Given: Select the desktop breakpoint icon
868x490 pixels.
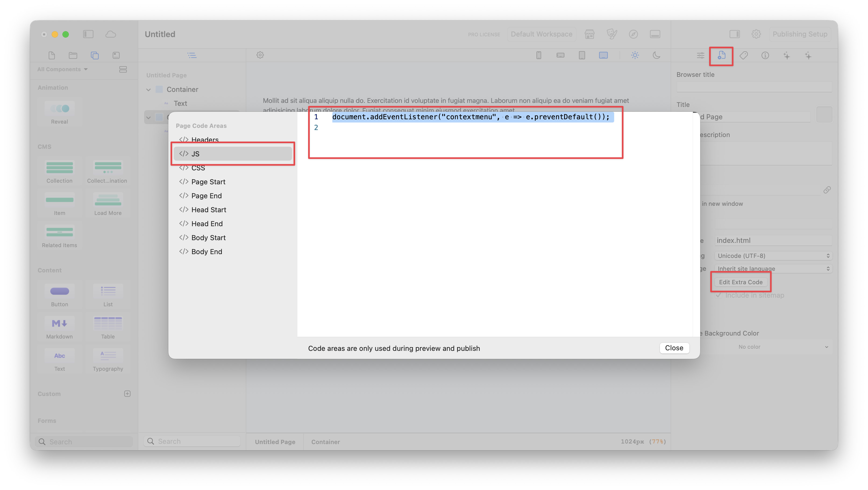Looking at the screenshot, I should tap(603, 55).
